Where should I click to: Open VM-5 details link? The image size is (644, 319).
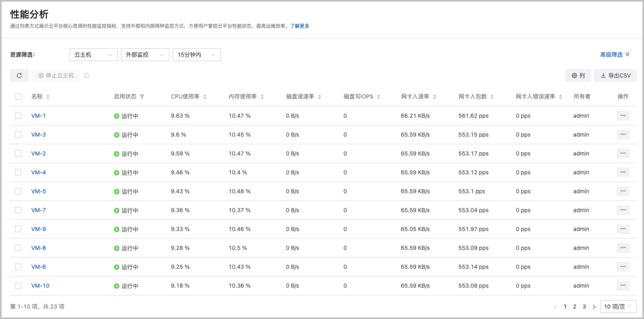39,191
